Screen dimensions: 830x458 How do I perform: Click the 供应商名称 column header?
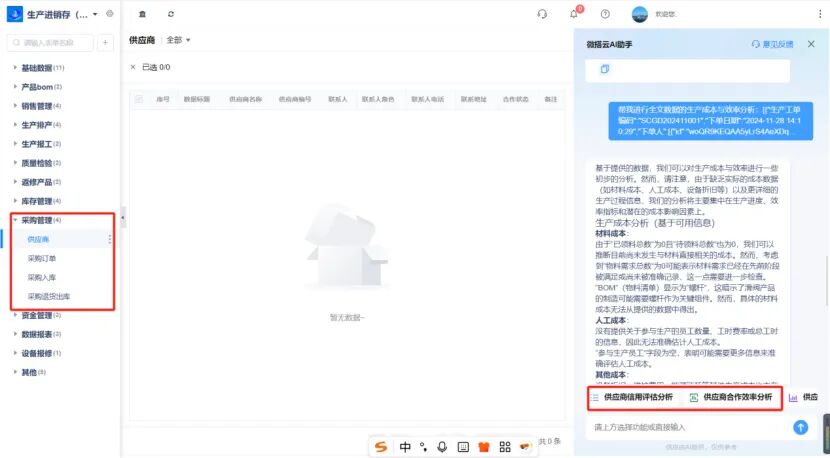click(x=246, y=99)
